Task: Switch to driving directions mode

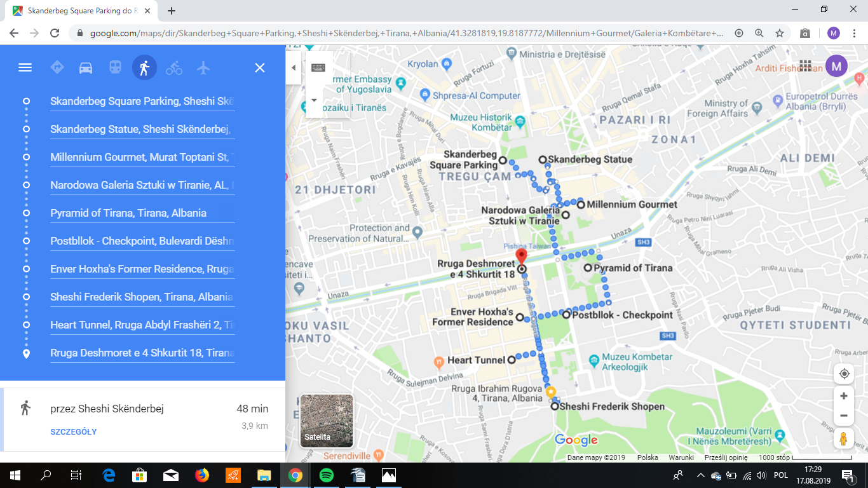Action: click(x=86, y=67)
